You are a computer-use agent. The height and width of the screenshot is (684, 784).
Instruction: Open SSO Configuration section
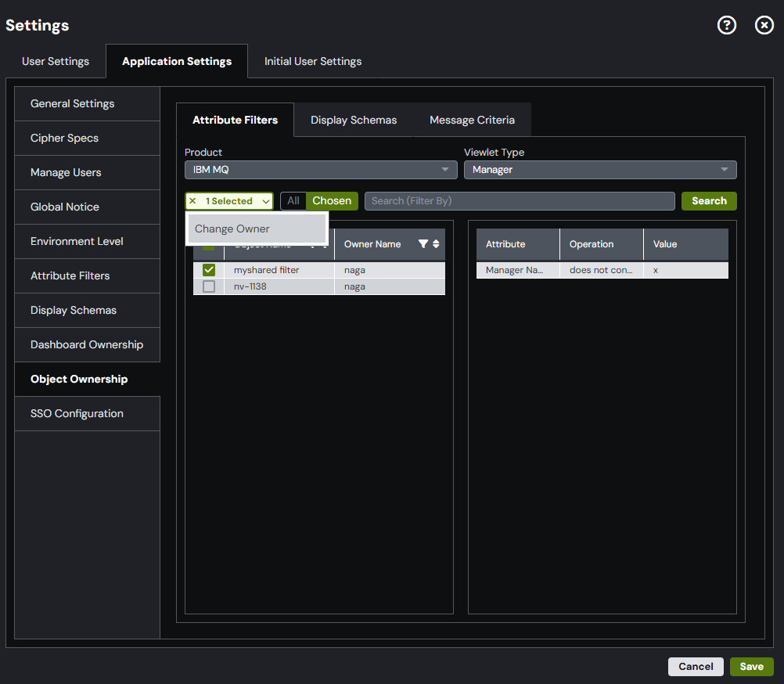point(88,414)
